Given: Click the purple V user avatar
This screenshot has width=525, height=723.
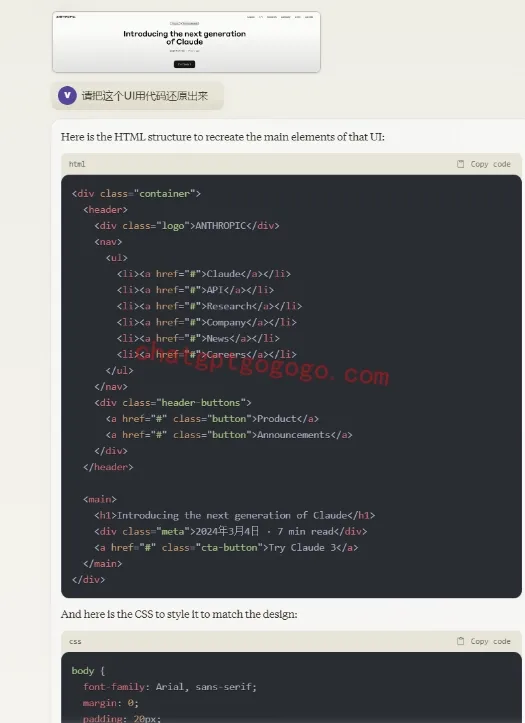Looking at the screenshot, I should tap(67, 95).
